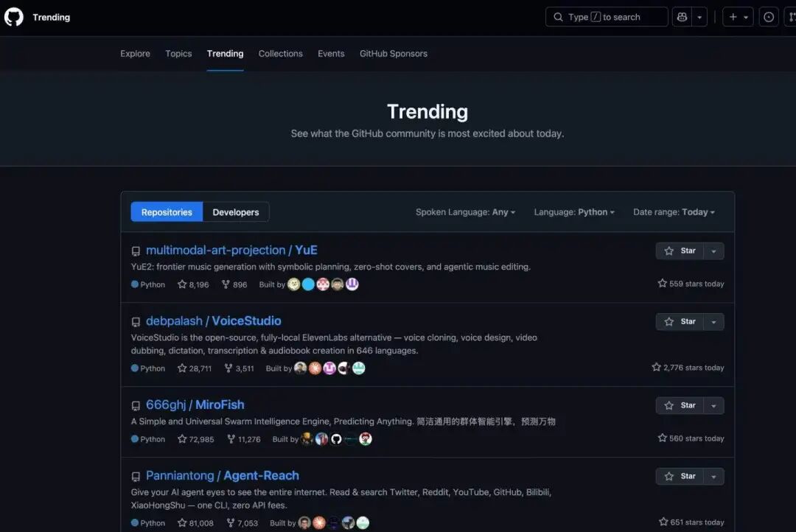Click the GitHub octocat avatar in MiroFish row
The height and width of the screenshot is (532, 796).
click(336, 439)
